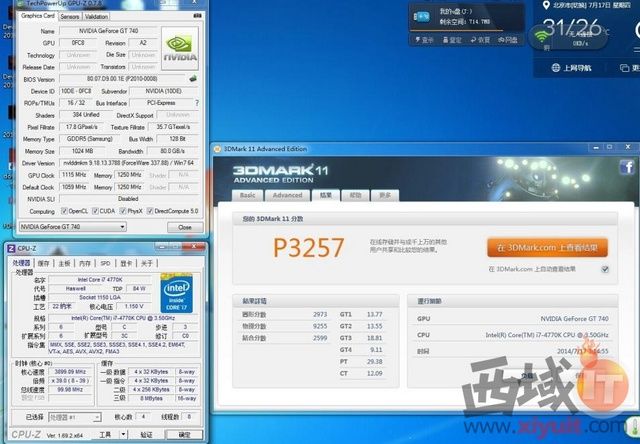This screenshot has height=444, width=640.
Task: Expand the 工具 dropdown arrow in CPU-Z
Action: pos(123,435)
